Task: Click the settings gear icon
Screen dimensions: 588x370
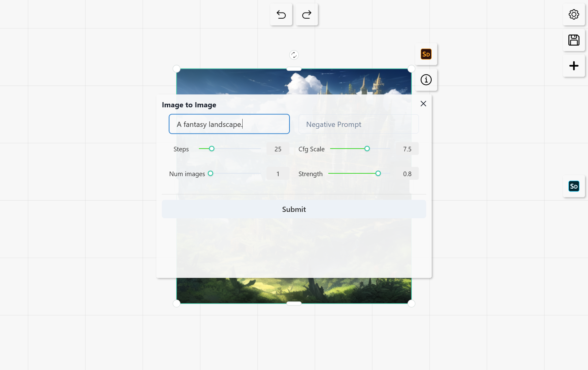Action: (574, 14)
